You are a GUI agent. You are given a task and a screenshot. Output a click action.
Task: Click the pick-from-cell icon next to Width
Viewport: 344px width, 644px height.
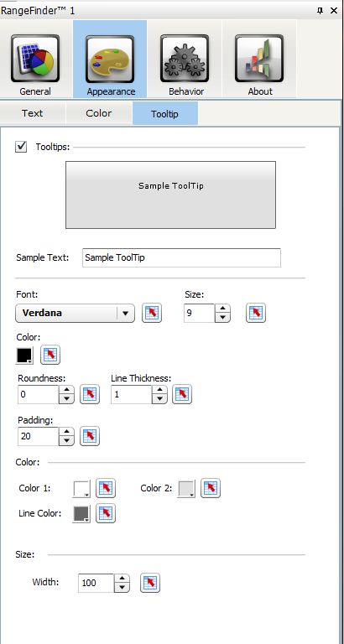[150, 583]
